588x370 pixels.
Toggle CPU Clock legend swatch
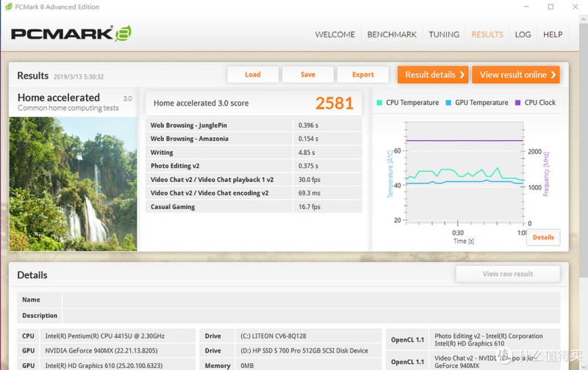518,103
